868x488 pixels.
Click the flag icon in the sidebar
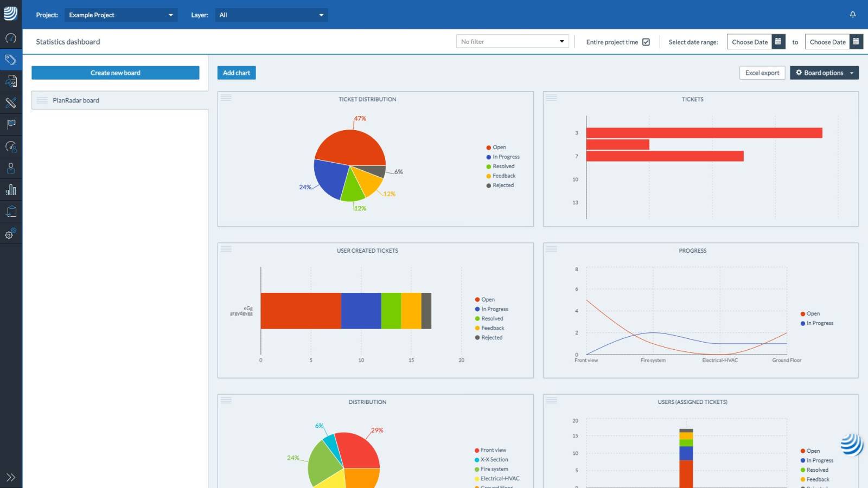[11, 124]
